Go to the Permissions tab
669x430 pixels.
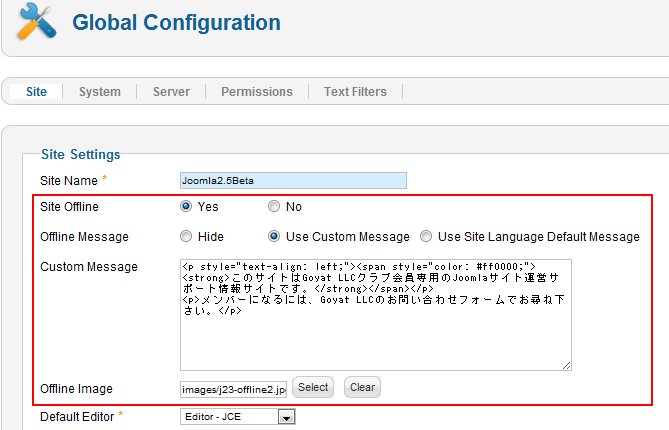pos(257,92)
